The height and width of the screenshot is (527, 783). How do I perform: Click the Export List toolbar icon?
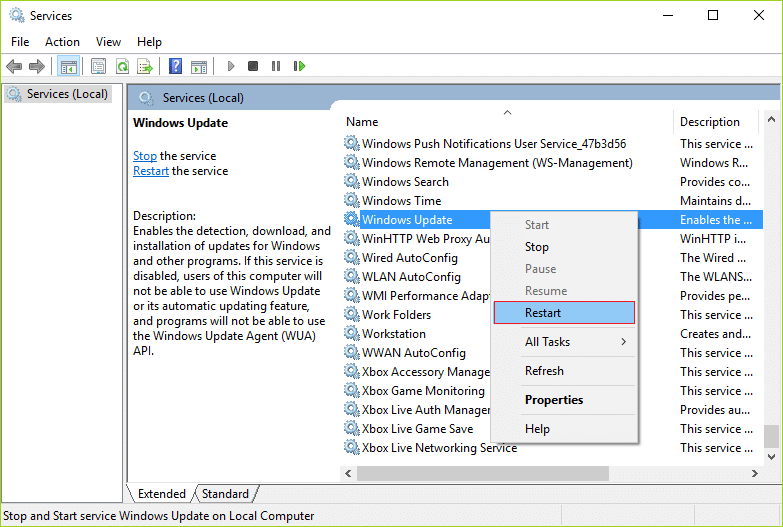click(145, 67)
